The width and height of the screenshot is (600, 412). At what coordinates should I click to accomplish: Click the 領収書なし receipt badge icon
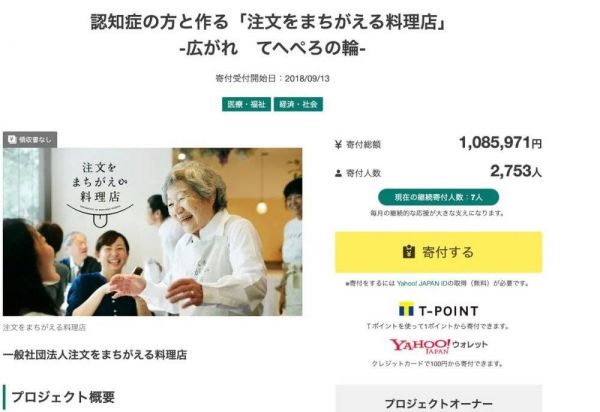point(12,140)
